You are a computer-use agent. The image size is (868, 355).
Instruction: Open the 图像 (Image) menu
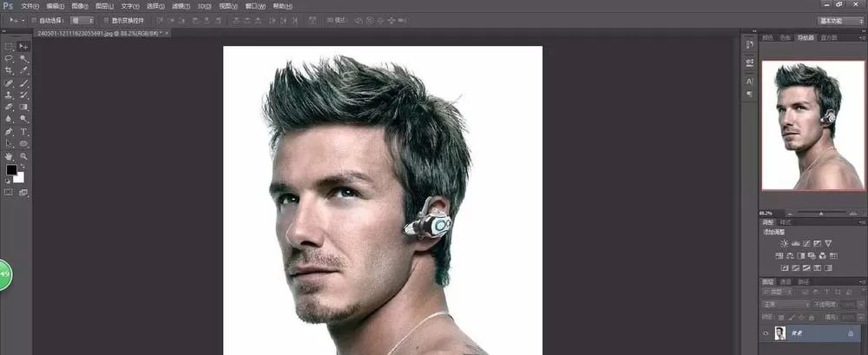(x=80, y=6)
